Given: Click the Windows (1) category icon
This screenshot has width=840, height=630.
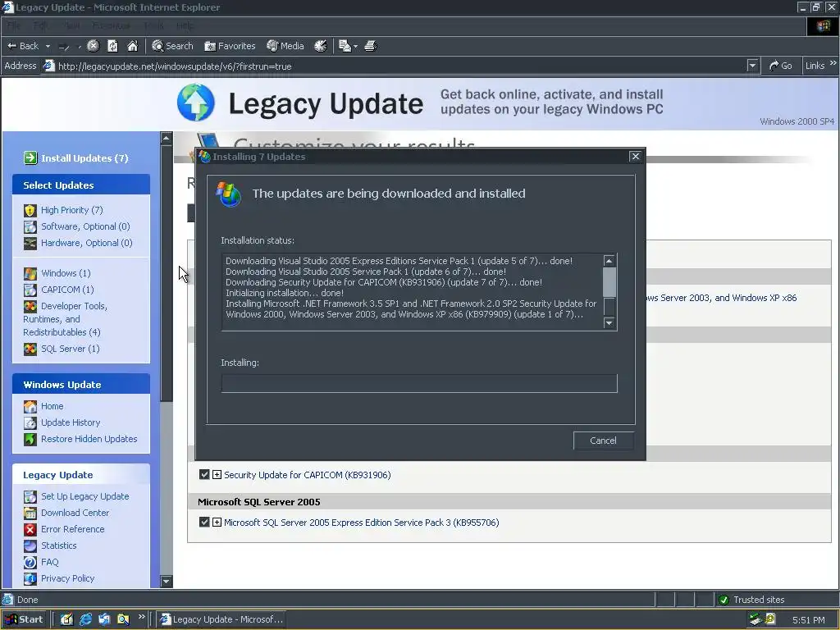Looking at the screenshot, I should click(x=30, y=273).
